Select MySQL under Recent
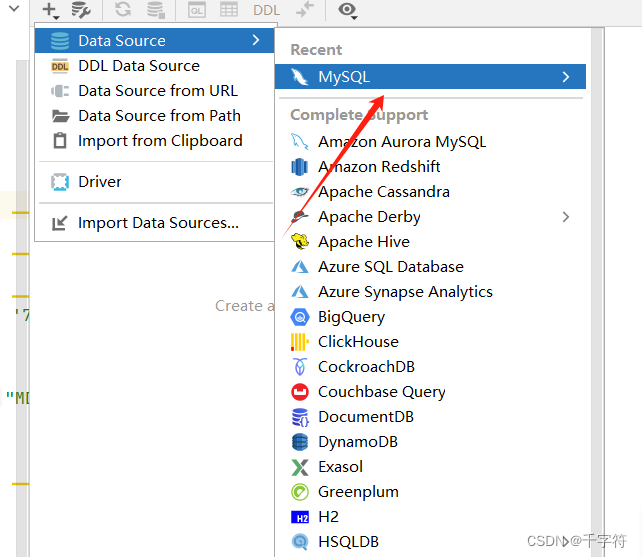Screen dimensions: 642x557 point(430,77)
